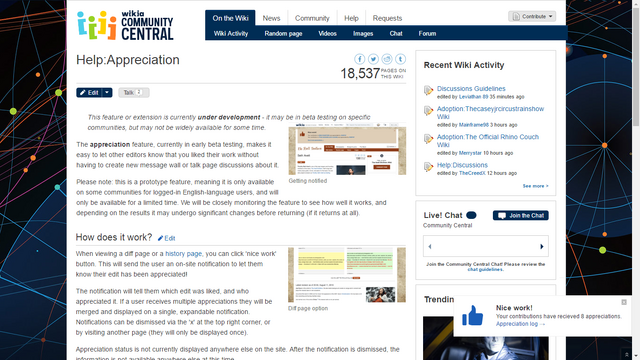This screenshot has width=640, height=360.
Task: Edit the How does it work section
Action: tap(167, 238)
